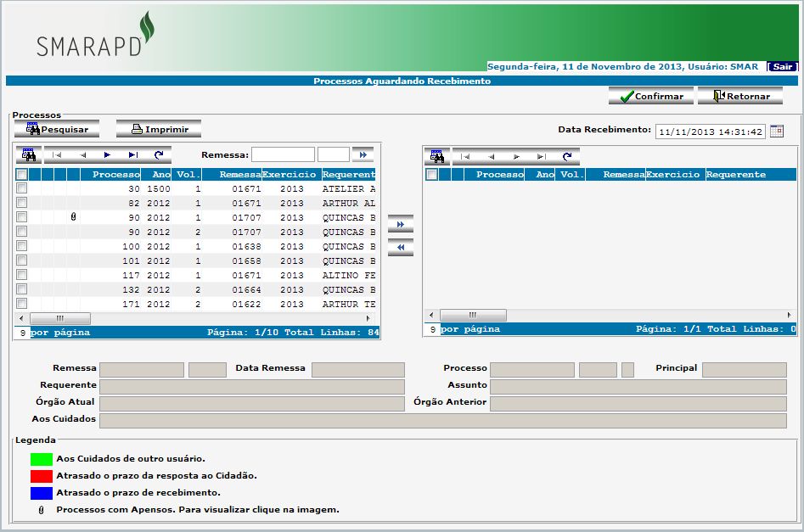The width and height of the screenshot is (804, 532).
Task: Go to previous page in left grid
Action: [82, 154]
